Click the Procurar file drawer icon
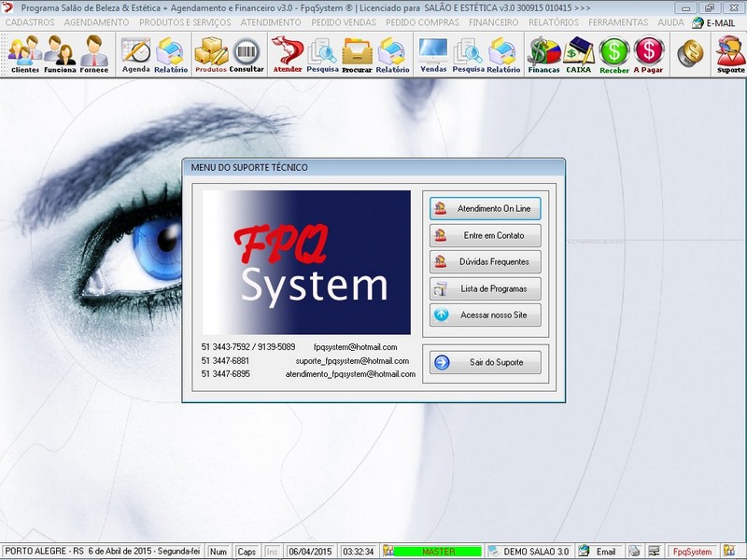 click(357, 54)
